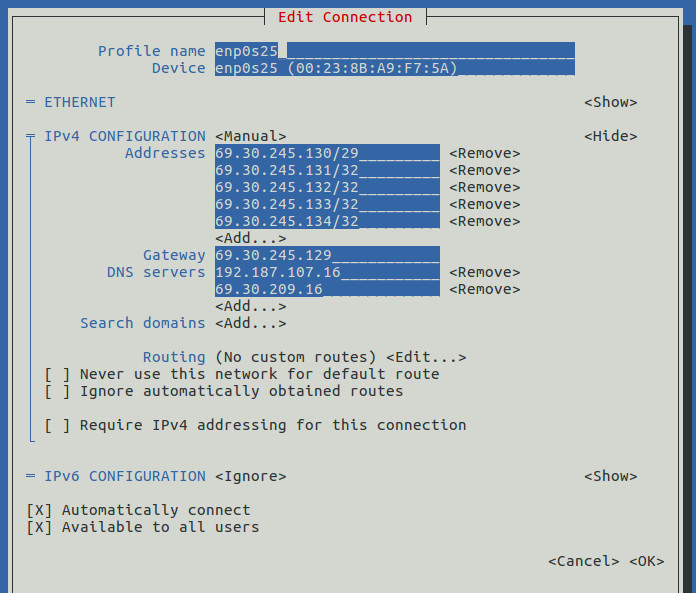The image size is (696, 593).
Task: Hide the IPv4 CONFIGURATION section
Action: pyautogui.click(x=610, y=136)
